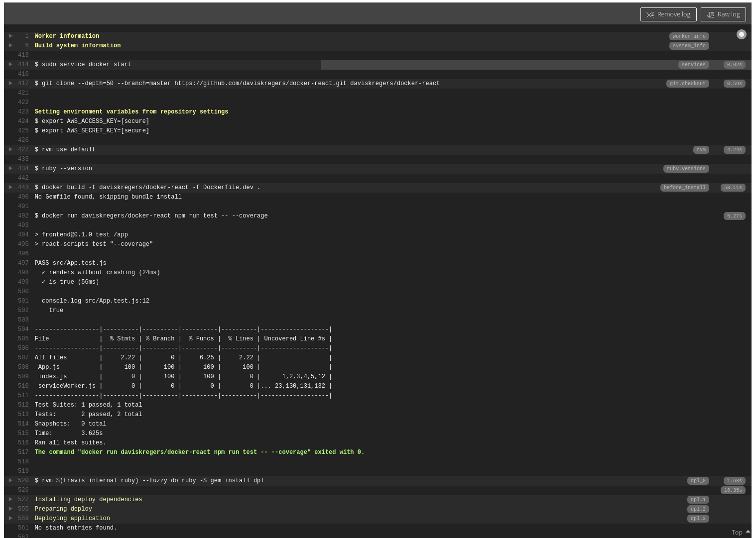Click 'console.log src/App.test.js:12' line
Screen dimensions: 756x538
[x=96, y=301]
